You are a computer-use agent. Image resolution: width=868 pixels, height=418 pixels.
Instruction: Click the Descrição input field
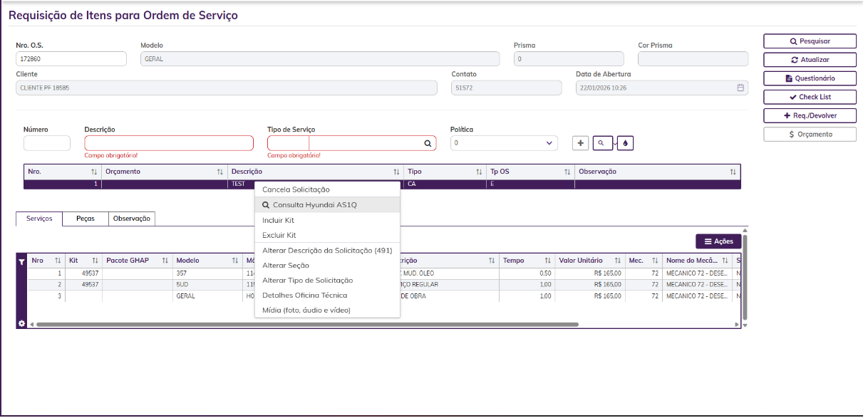169,143
